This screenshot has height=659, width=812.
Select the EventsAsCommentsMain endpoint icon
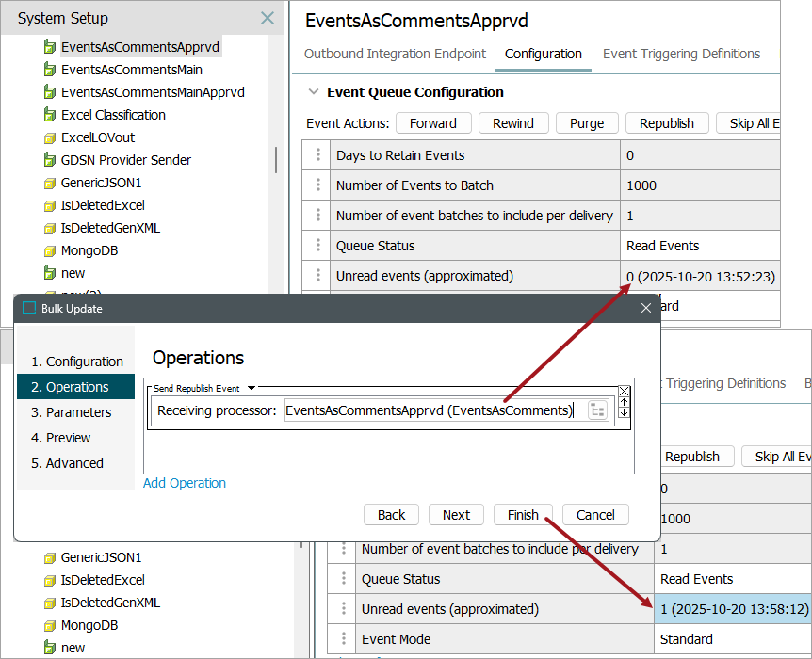tap(50, 70)
